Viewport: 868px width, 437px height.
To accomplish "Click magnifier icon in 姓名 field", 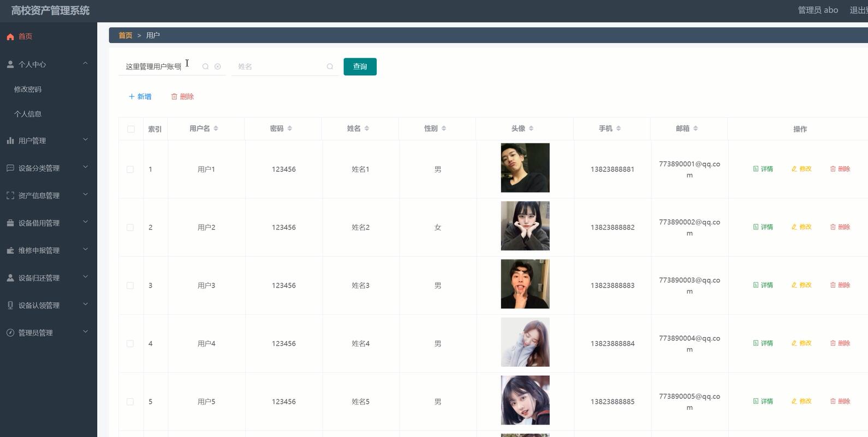I will [330, 67].
